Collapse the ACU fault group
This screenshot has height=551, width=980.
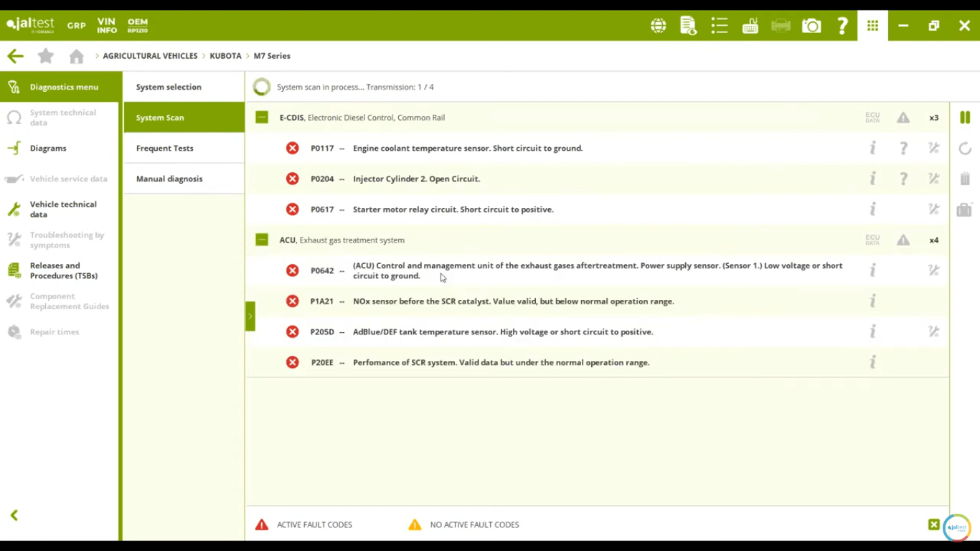[262, 240]
